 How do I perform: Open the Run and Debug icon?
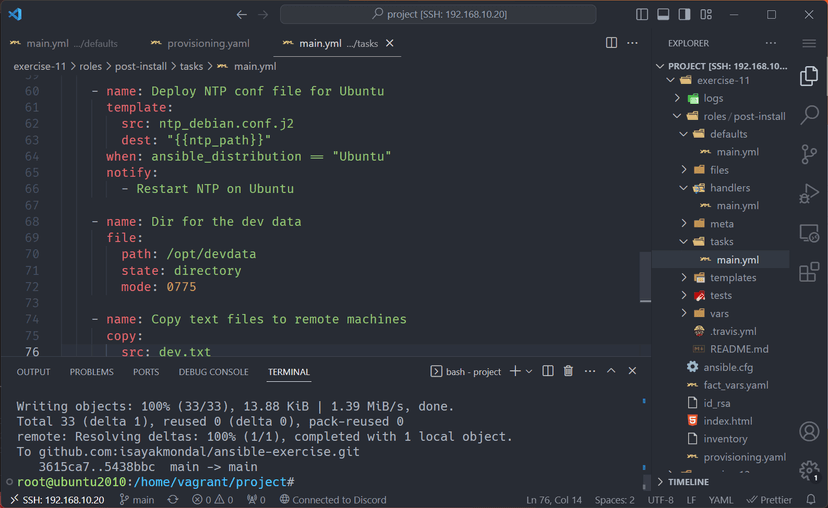tap(808, 193)
